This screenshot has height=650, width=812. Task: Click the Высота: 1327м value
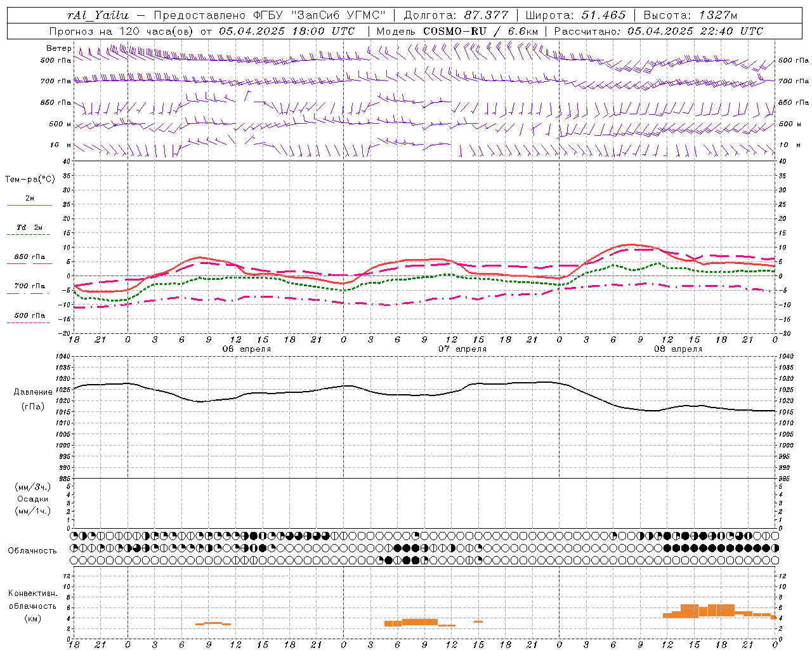tap(690, 15)
